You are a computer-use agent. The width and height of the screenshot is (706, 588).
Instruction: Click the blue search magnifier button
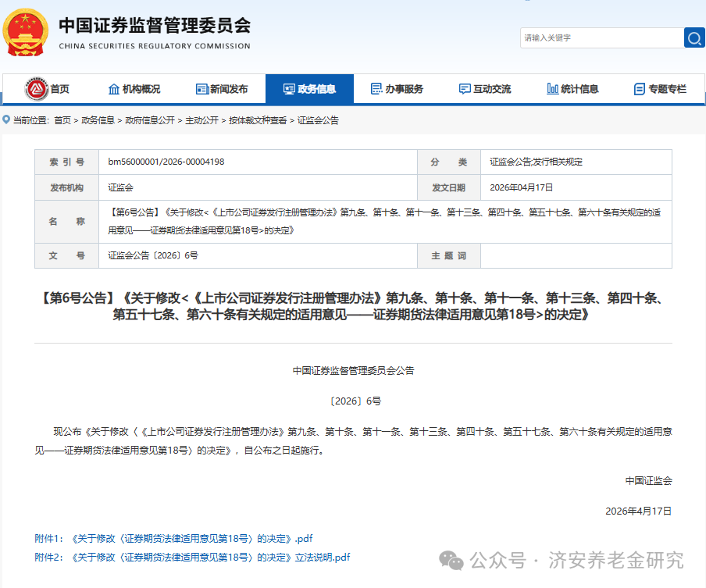[694, 37]
